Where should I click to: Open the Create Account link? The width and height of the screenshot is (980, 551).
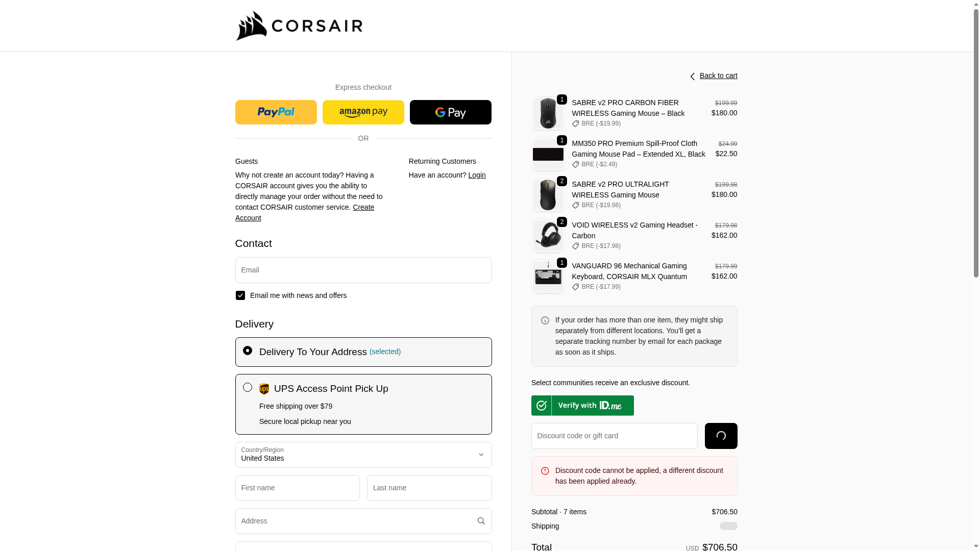coord(363,207)
